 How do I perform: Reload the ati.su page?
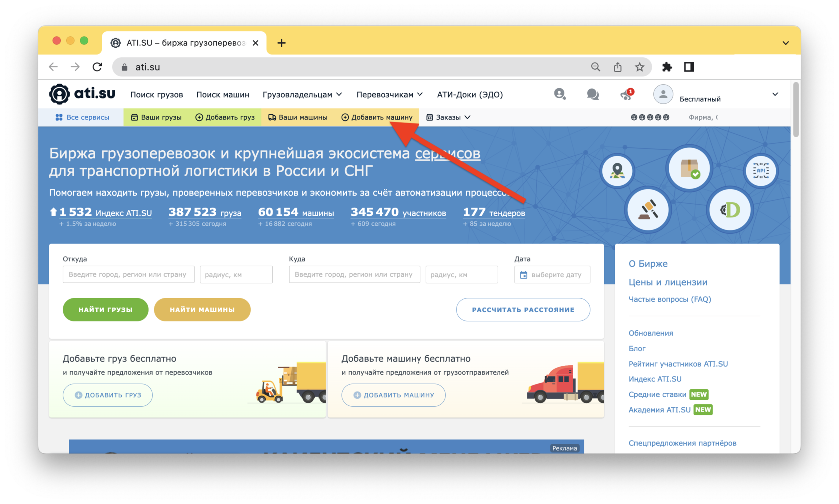pos(97,67)
